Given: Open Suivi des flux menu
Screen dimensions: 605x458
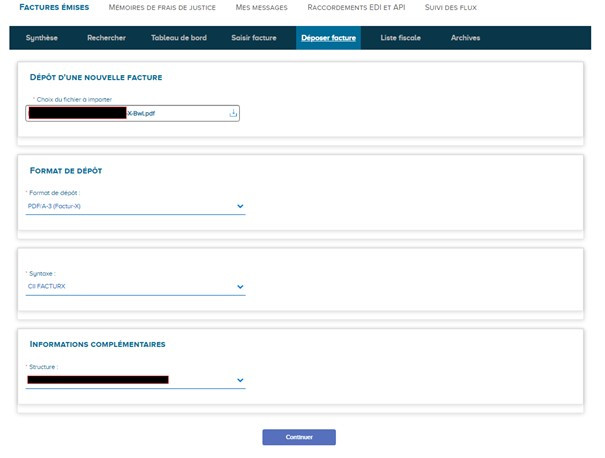Looking at the screenshot, I should tap(451, 7).
